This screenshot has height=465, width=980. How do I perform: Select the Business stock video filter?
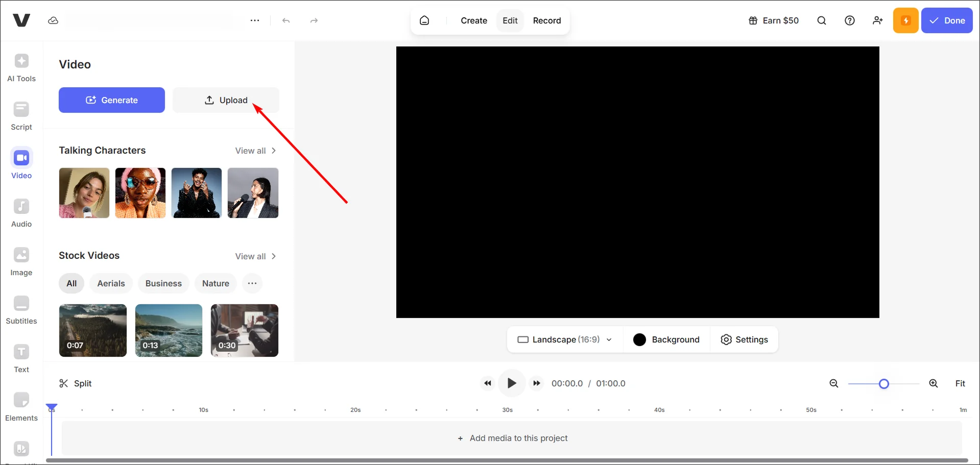coord(163,283)
